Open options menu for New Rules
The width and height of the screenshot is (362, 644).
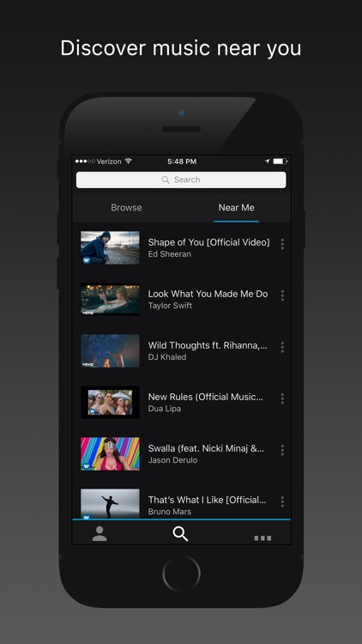pos(282,398)
